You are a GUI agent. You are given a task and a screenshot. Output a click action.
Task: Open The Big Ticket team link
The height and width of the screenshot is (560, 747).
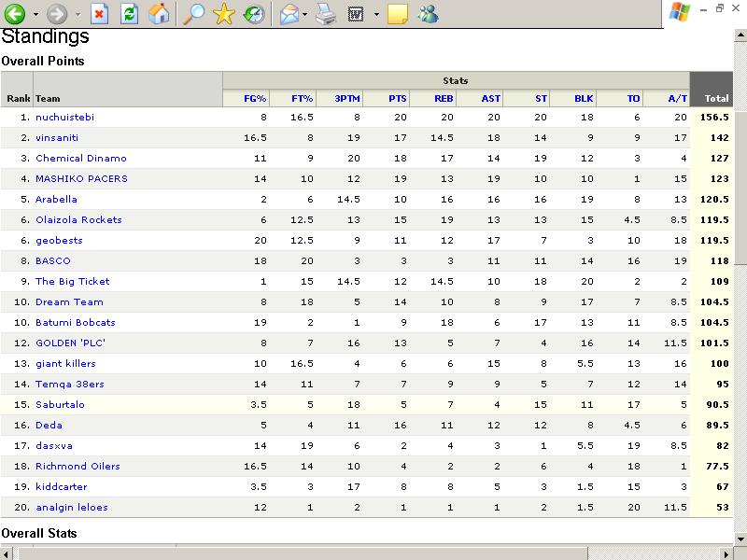point(73,282)
